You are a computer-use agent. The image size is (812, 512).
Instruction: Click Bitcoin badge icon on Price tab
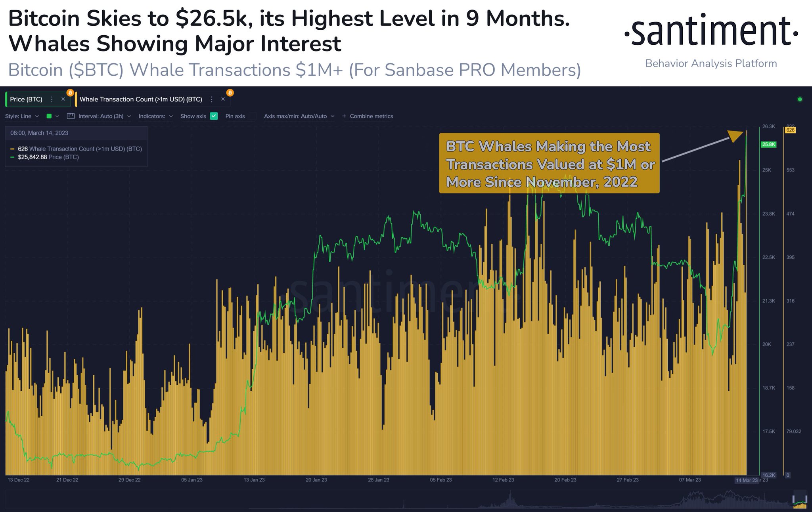70,93
